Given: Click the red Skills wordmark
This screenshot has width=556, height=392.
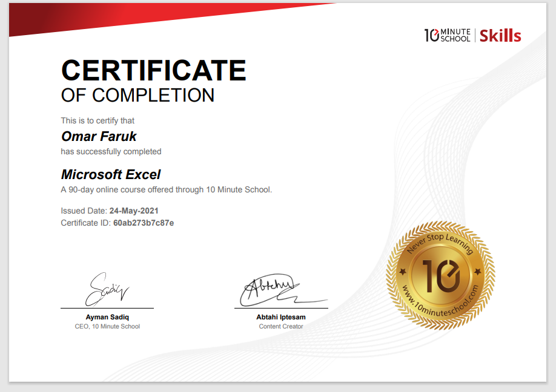Looking at the screenshot, I should coord(500,36).
